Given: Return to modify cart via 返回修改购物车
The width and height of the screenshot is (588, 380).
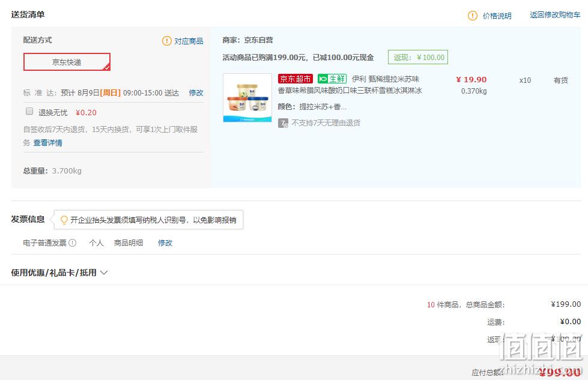Looking at the screenshot, I should pyautogui.click(x=555, y=15).
